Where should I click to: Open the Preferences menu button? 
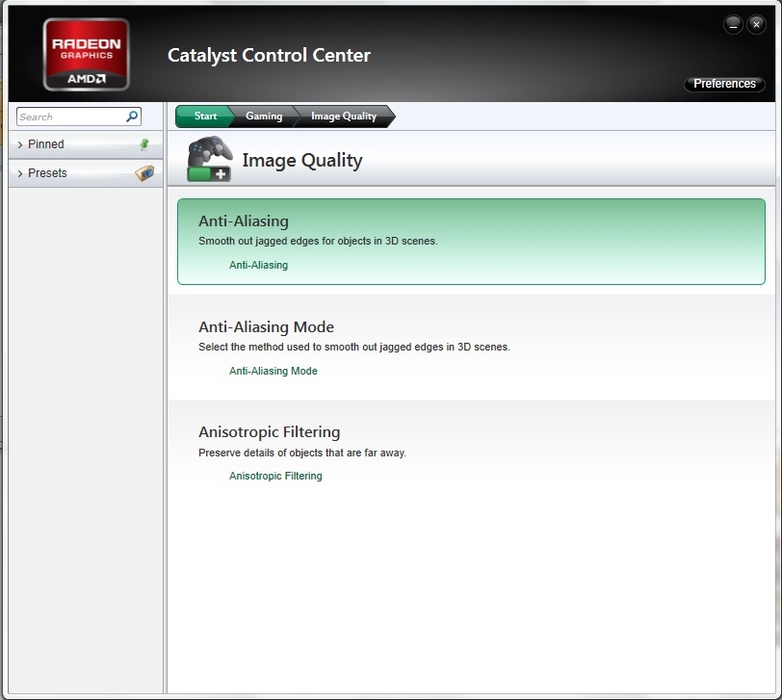724,84
